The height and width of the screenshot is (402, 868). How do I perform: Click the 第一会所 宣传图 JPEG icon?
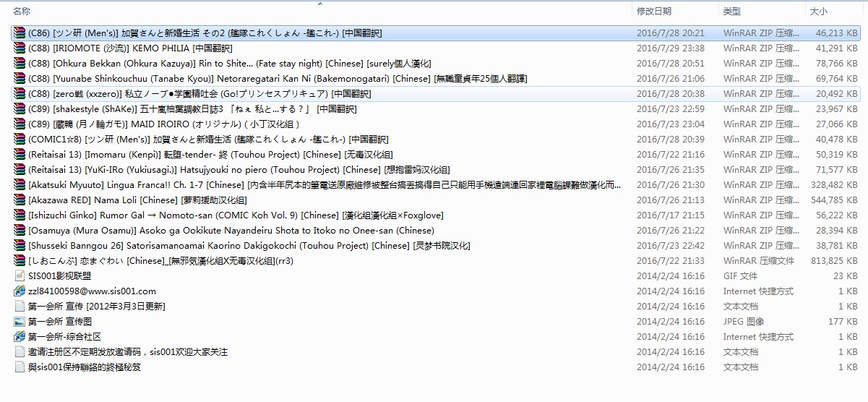tap(20, 322)
